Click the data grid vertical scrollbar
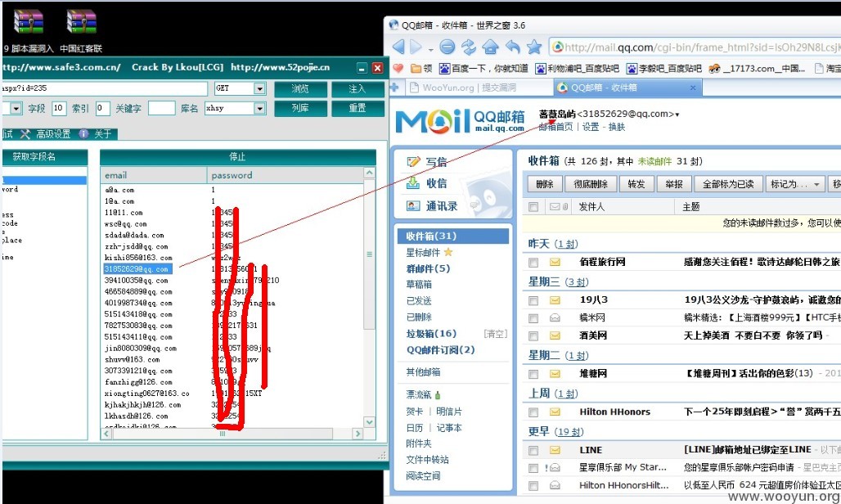Viewport: 841px width, 504px height. point(370,254)
